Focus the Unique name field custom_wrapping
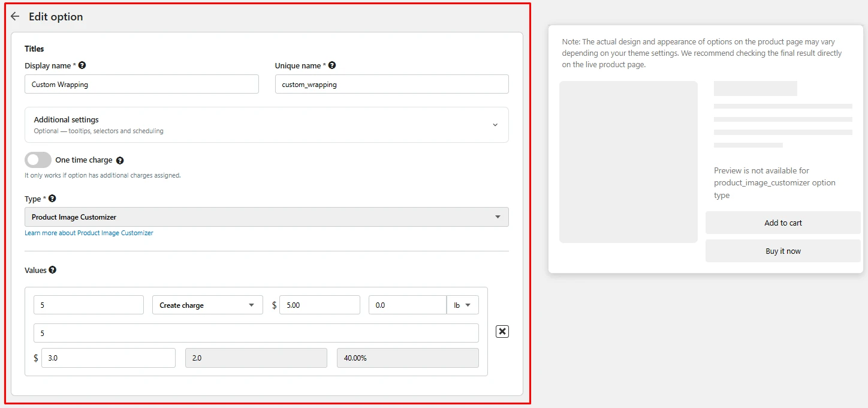 tap(392, 84)
